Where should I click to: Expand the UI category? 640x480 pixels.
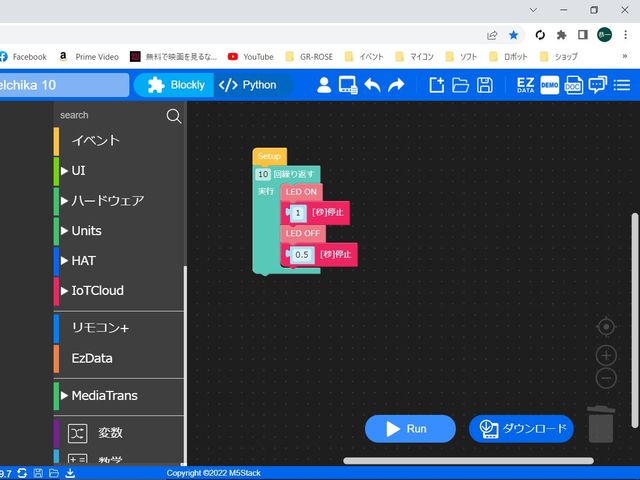pos(118,171)
